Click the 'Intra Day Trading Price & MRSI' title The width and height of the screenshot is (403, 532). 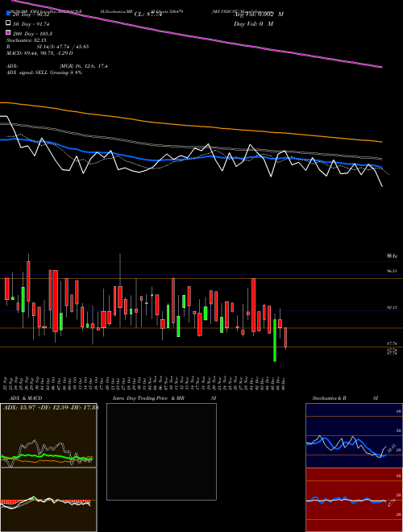point(164,398)
